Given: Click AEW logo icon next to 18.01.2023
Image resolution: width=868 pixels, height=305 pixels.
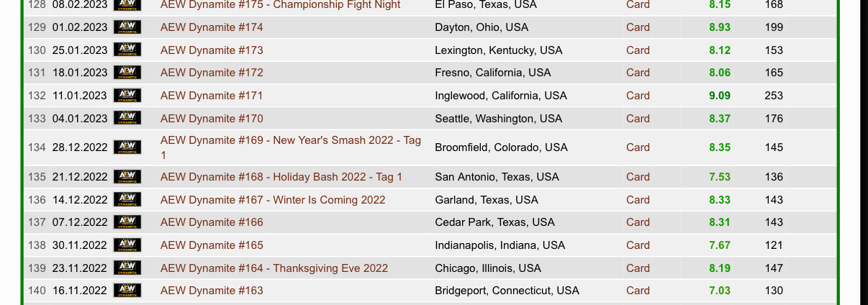Looking at the screenshot, I should click(127, 73).
